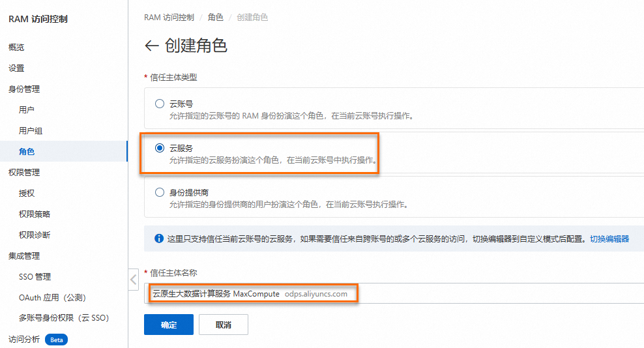Click the 取消 button
644x348 pixels.
224,325
